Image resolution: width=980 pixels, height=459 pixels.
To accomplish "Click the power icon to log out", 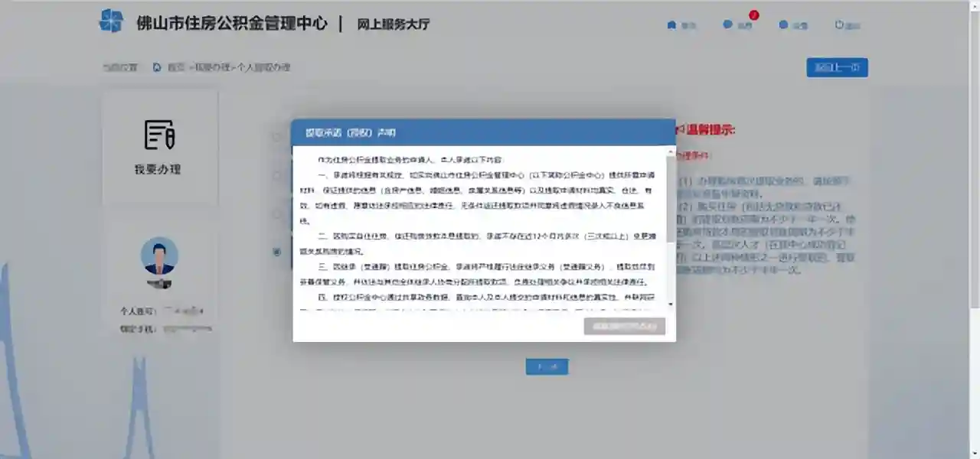I will tap(839, 25).
